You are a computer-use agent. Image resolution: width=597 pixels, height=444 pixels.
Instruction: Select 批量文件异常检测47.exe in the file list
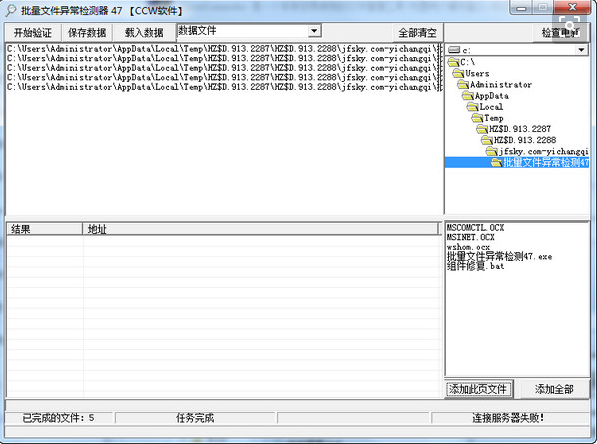tap(499, 256)
